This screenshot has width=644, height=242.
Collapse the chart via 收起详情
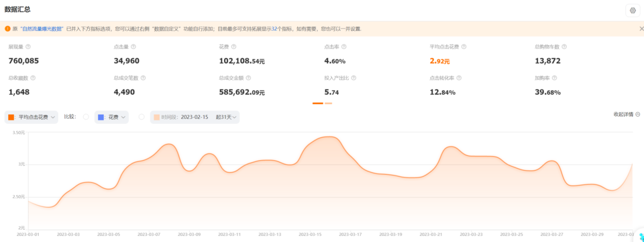point(626,114)
